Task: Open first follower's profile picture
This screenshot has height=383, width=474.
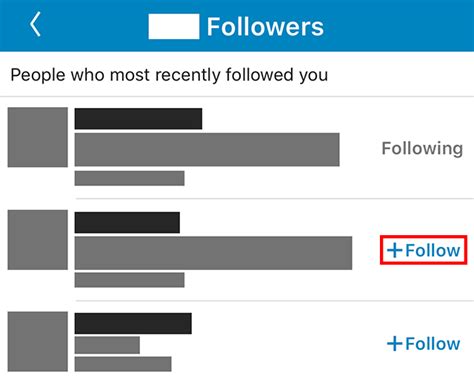Action: coord(38,137)
